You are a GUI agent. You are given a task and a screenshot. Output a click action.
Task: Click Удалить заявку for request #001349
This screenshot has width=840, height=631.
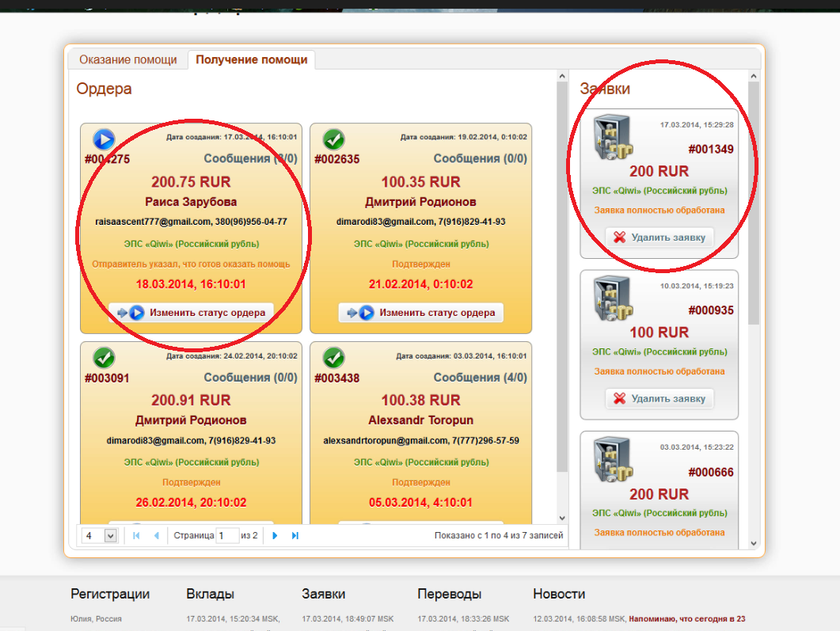pyautogui.click(x=659, y=237)
